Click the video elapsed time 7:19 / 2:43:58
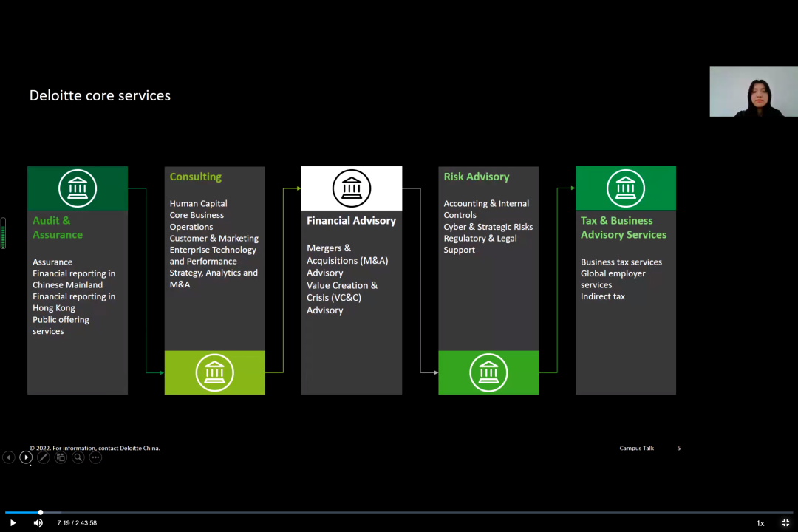798x532 pixels. coord(77,523)
